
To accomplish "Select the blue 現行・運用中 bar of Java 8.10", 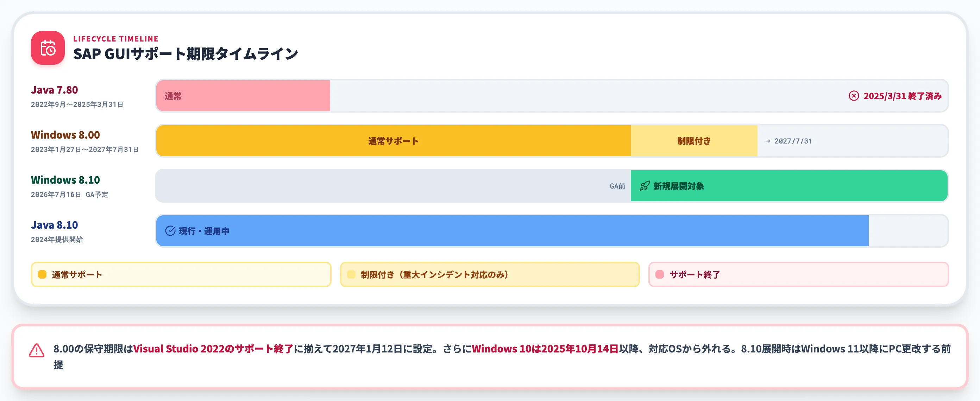I will point(513,231).
